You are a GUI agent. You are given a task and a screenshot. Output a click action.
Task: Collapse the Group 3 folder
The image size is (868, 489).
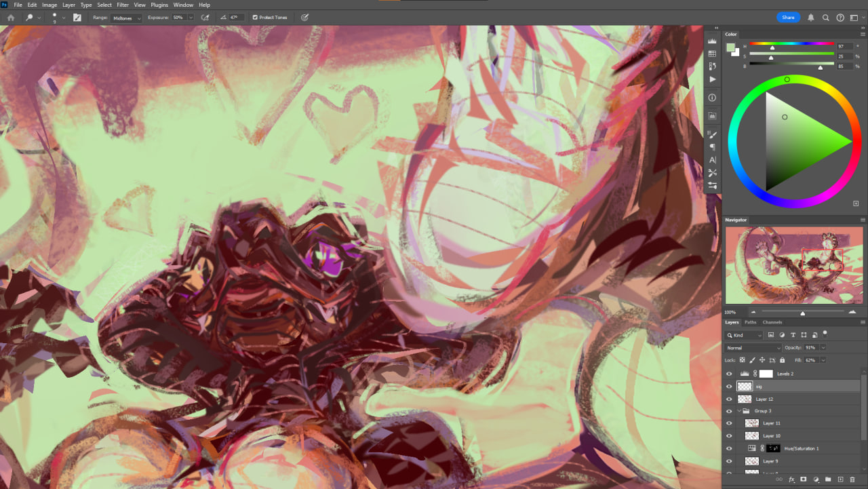[x=740, y=411]
